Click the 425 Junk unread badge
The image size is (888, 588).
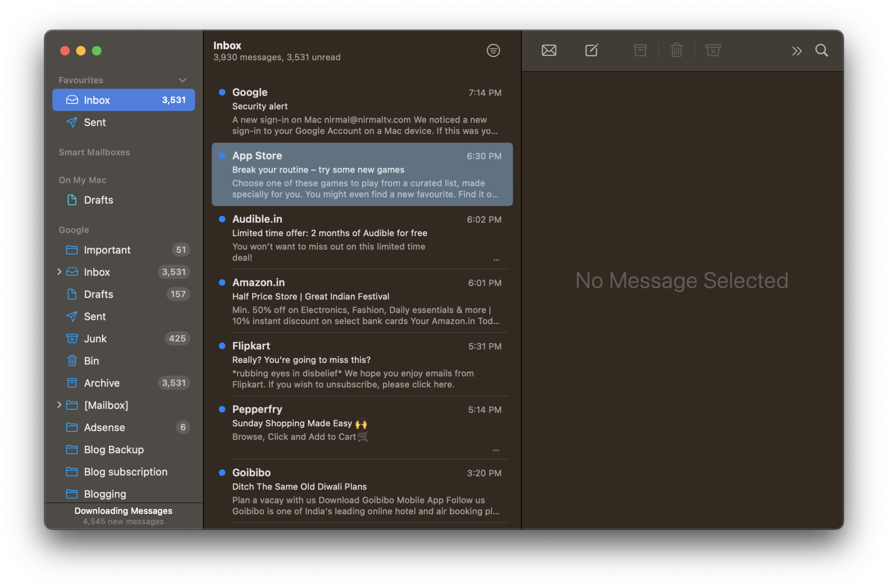pyautogui.click(x=177, y=338)
